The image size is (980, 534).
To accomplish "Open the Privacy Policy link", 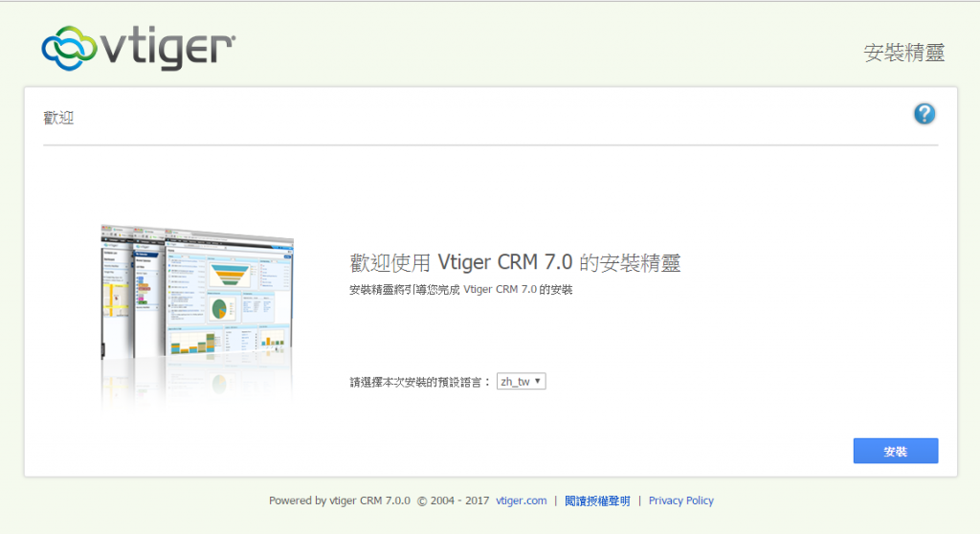I will 681,501.
